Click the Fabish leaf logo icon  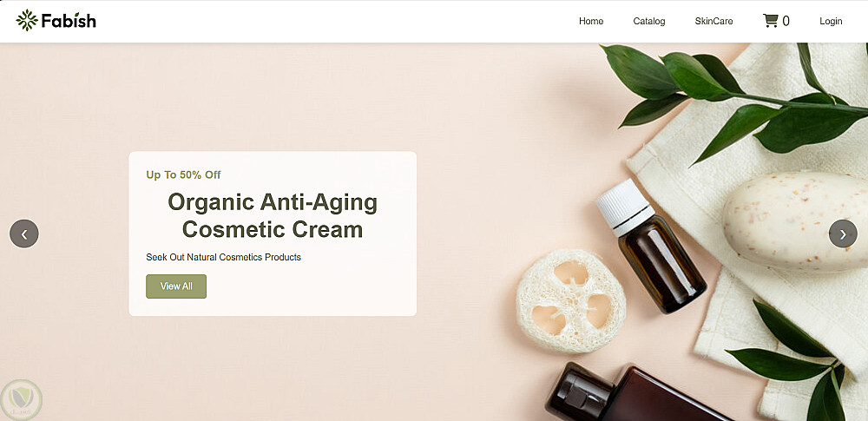coord(27,21)
